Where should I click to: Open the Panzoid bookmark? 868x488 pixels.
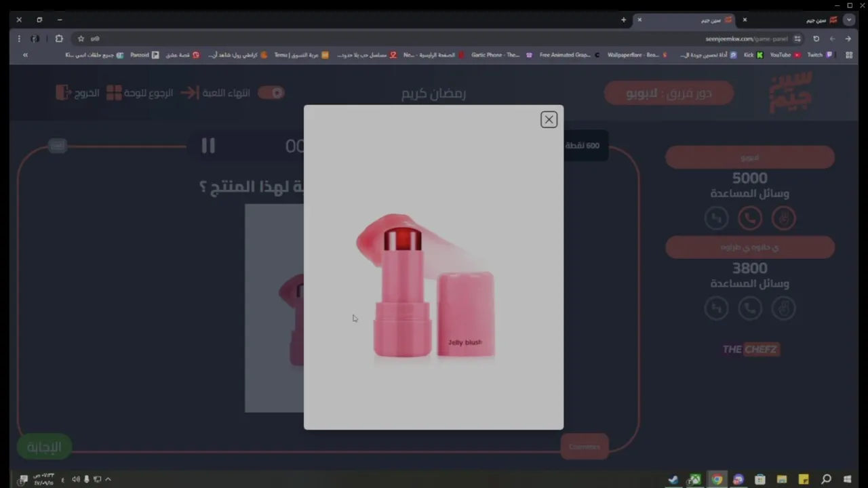coord(144,55)
